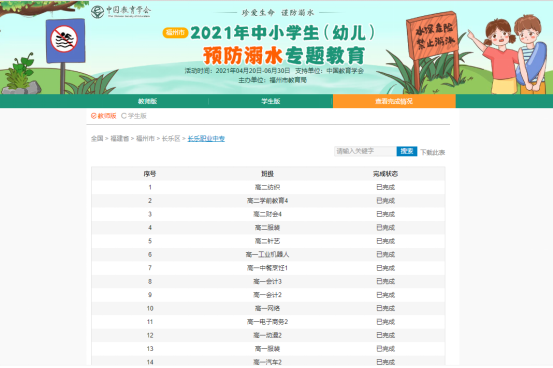Click the blue 搜索 button
This screenshot has height=368, width=553.
pos(407,151)
